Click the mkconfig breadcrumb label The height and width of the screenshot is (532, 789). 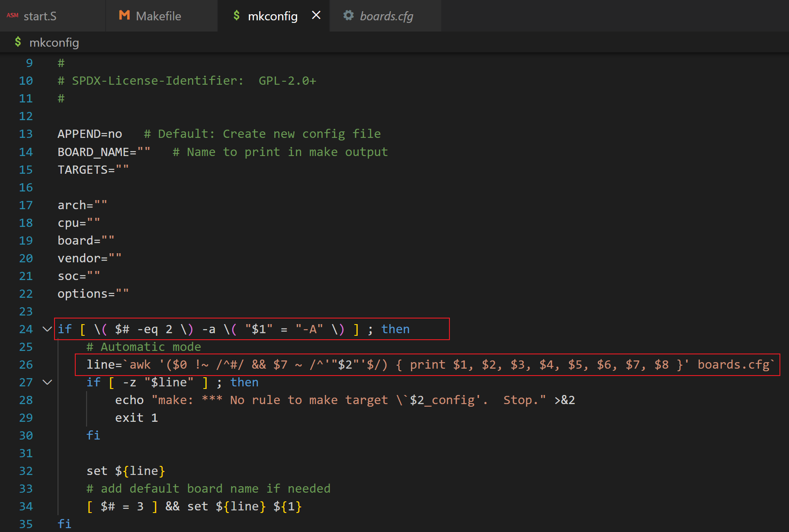[x=54, y=42]
